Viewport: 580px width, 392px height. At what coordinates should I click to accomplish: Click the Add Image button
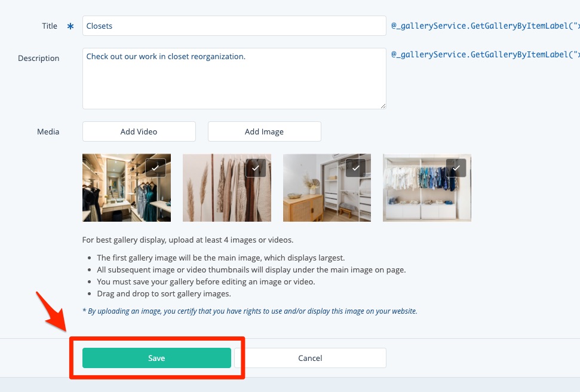pos(264,131)
